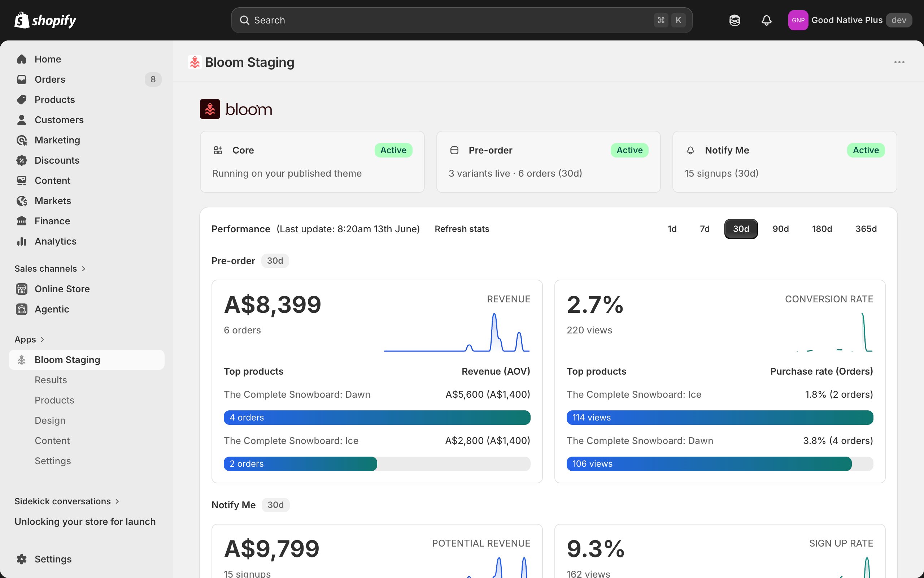Image resolution: width=924 pixels, height=578 pixels.
Task: Click the Online Store storefront icon
Action: (22, 289)
